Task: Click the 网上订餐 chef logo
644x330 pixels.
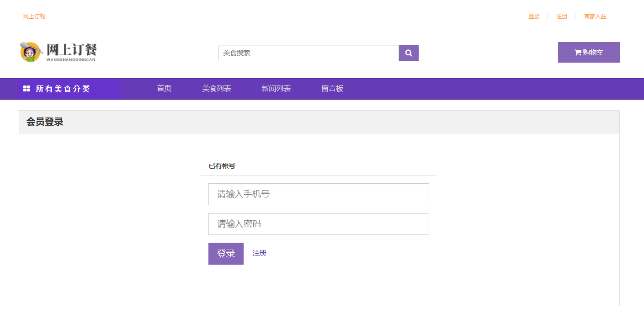Action: tap(30, 52)
